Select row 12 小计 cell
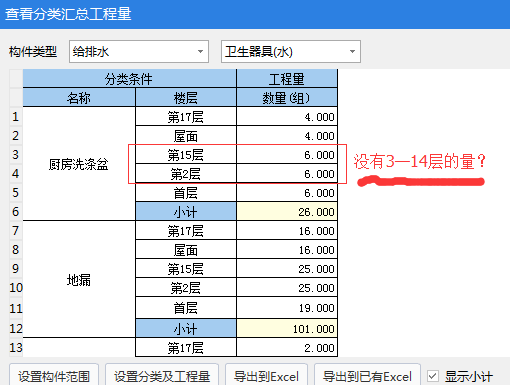This screenshot has width=510, height=387. 186,329
